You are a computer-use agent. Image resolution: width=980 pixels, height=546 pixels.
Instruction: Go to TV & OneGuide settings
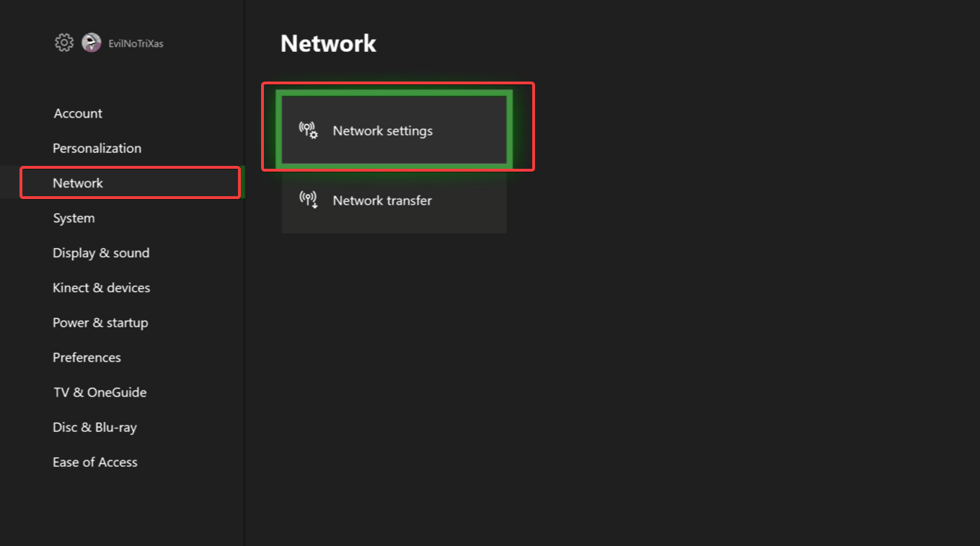[100, 392]
